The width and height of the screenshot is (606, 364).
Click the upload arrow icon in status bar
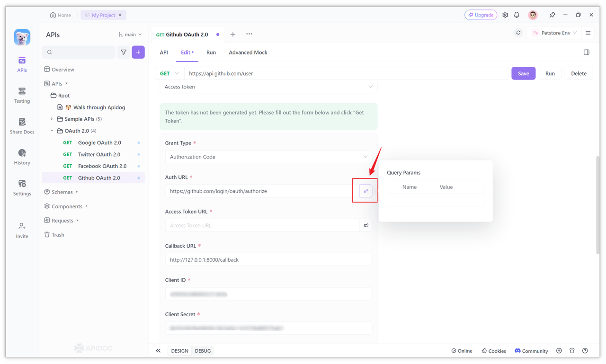(x=559, y=351)
